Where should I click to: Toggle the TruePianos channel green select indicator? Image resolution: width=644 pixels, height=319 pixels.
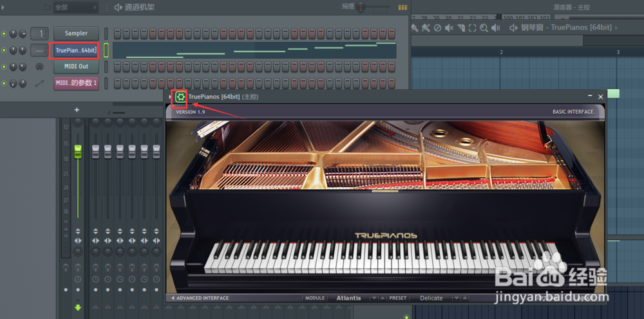106,50
